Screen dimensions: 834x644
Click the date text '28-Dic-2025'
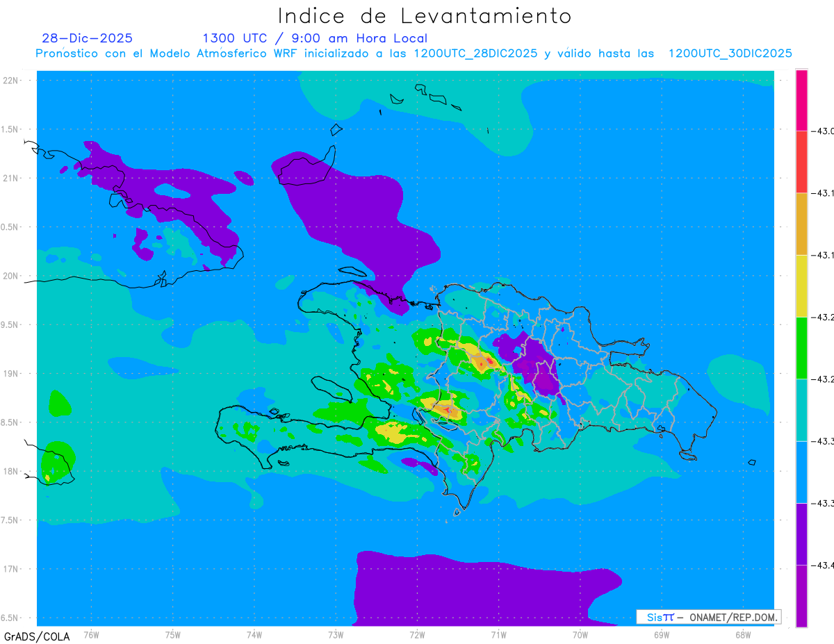tap(87, 38)
